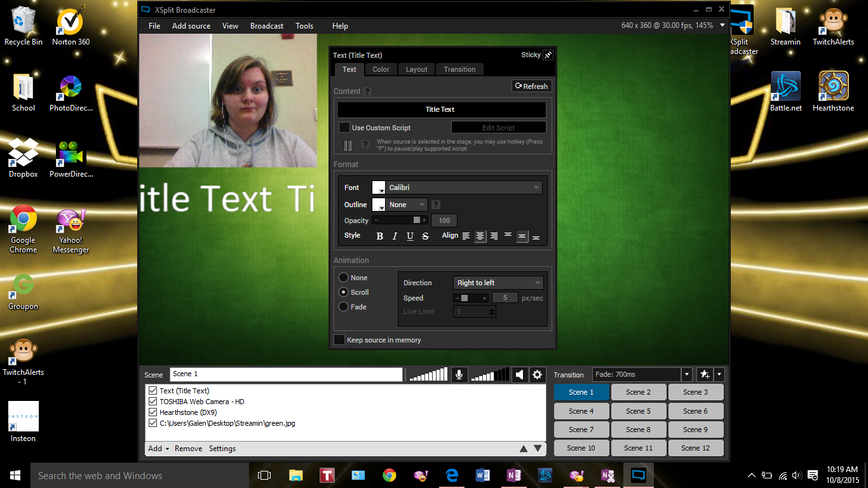
Task: Open the scene settings gear icon
Action: [x=537, y=374]
